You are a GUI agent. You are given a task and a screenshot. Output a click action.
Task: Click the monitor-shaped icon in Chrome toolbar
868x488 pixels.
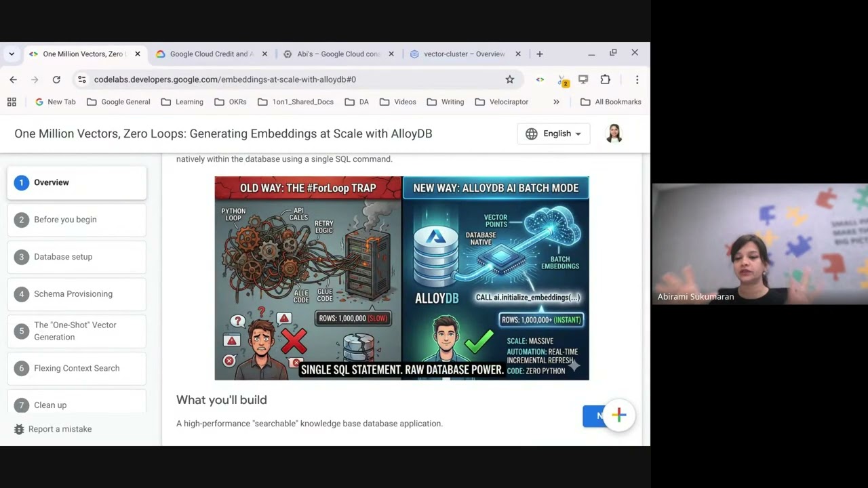(583, 79)
